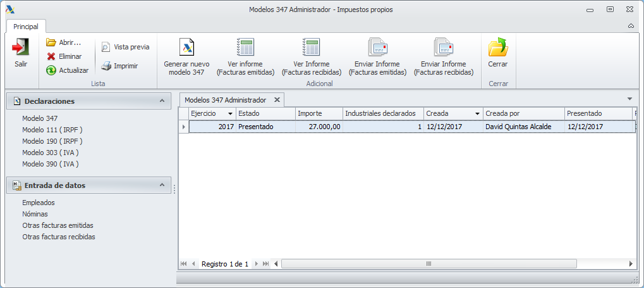Go to previous record navigator button

[193, 264]
